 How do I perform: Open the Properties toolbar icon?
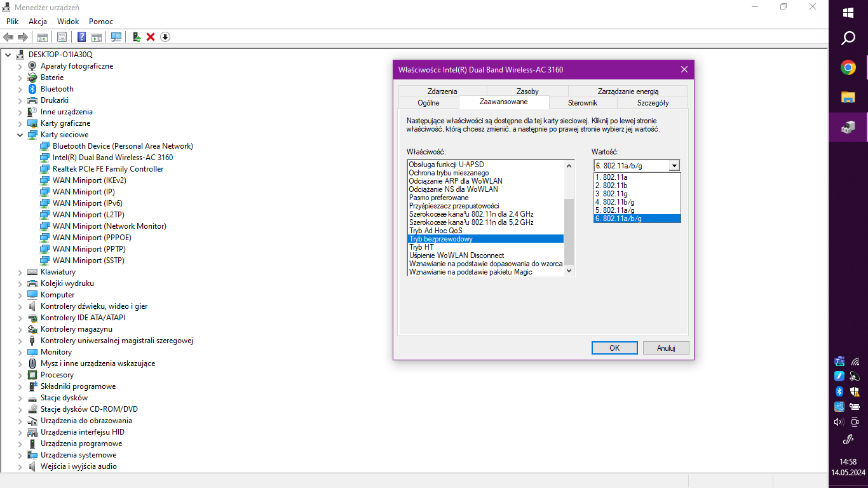62,37
